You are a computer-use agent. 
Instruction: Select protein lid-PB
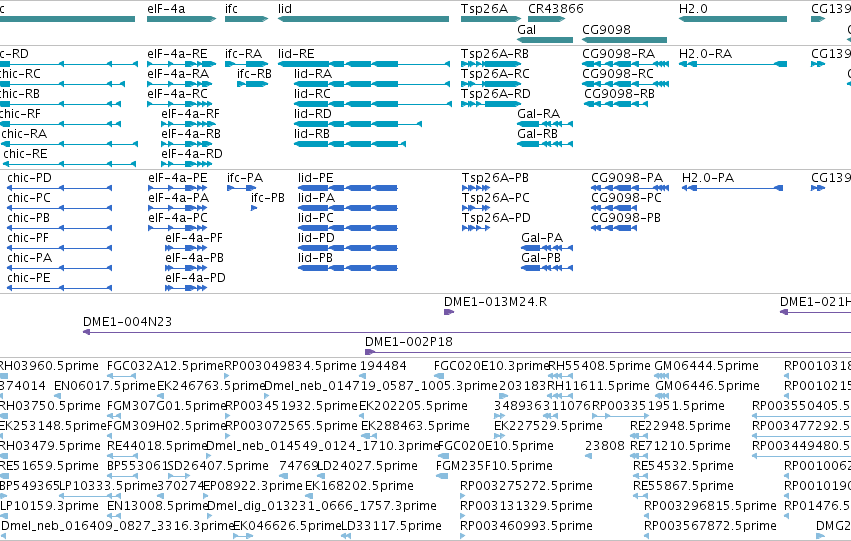click(x=348, y=269)
